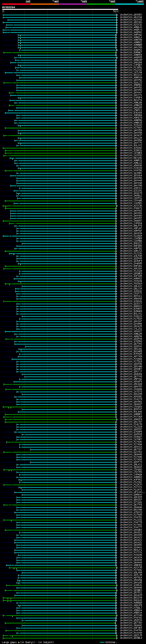
Task: Choose UniRef100_P12329 entry
Action: click(131, 427)
